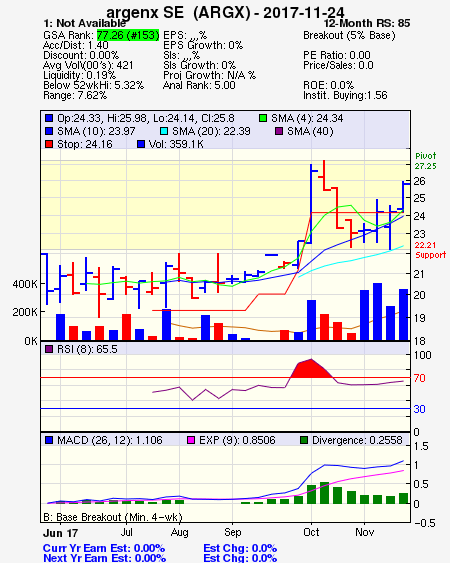Click the Jun 17 date axis label

pyautogui.click(x=60, y=533)
